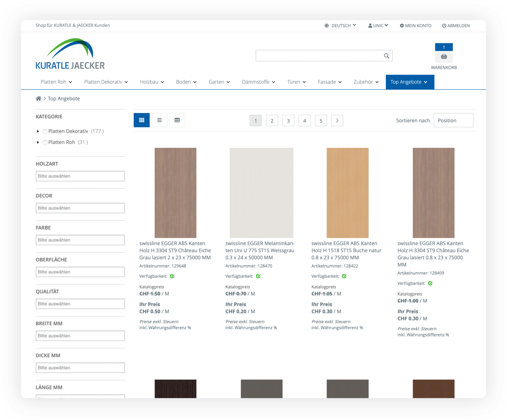Open the Holzart filter dropdown
This screenshot has height=420, width=507.
(80, 176)
